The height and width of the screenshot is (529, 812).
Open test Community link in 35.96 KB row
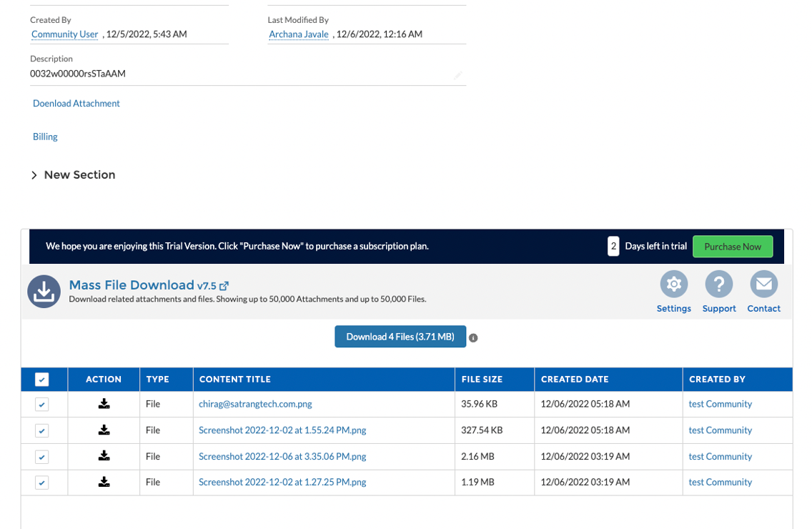(721, 404)
